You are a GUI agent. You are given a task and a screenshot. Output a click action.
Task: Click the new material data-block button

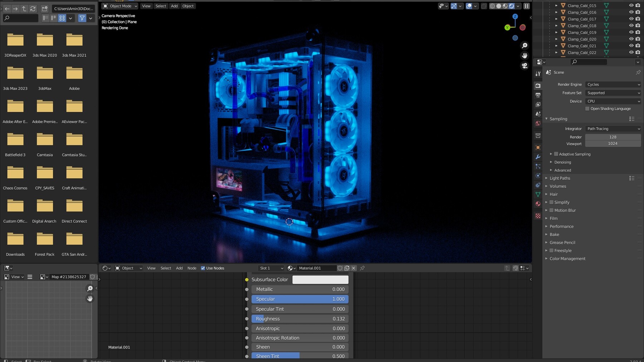347,268
